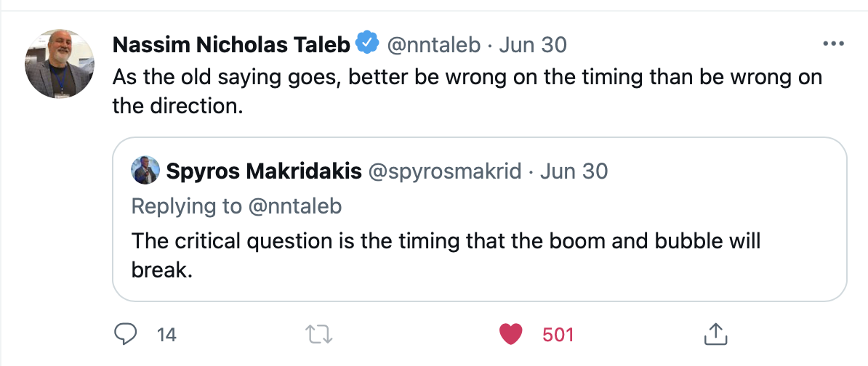868x366 pixels.
Task: Unlike the tweet via the red heart icon
Action: (510, 335)
